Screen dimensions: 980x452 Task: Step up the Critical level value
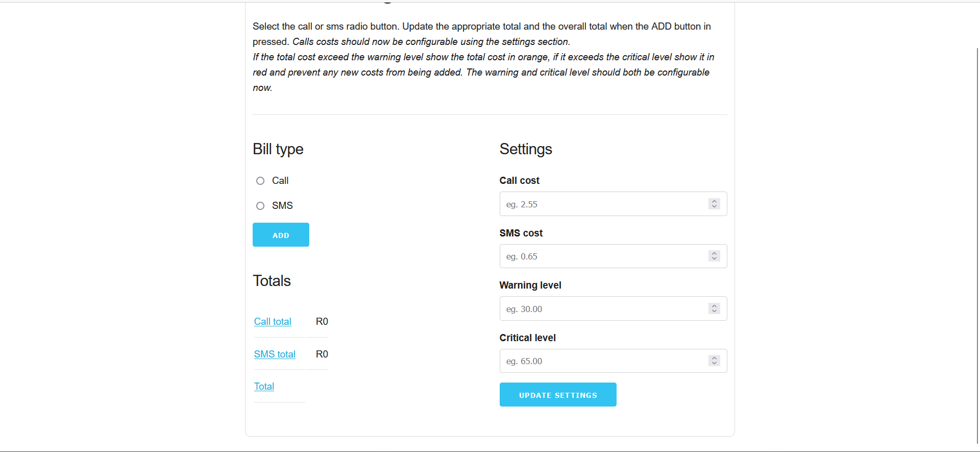coord(714,358)
